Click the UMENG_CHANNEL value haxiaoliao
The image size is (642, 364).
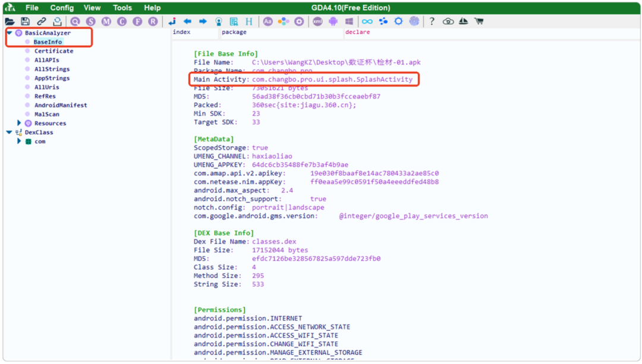pyautogui.click(x=272, y=156)
